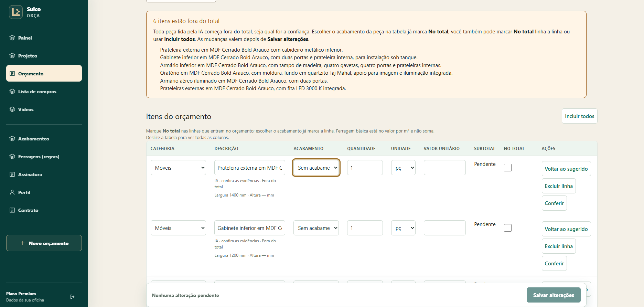Click Excluir linha for Prateleira externa row
Screen dimensions: 644x307
click(x=559, y=186)
